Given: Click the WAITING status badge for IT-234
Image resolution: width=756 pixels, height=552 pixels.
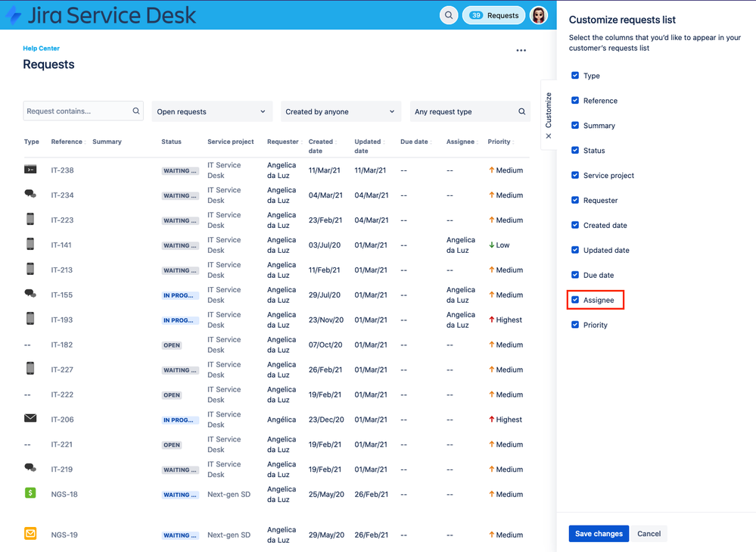Looking at the screenshot, I should 180,196.
